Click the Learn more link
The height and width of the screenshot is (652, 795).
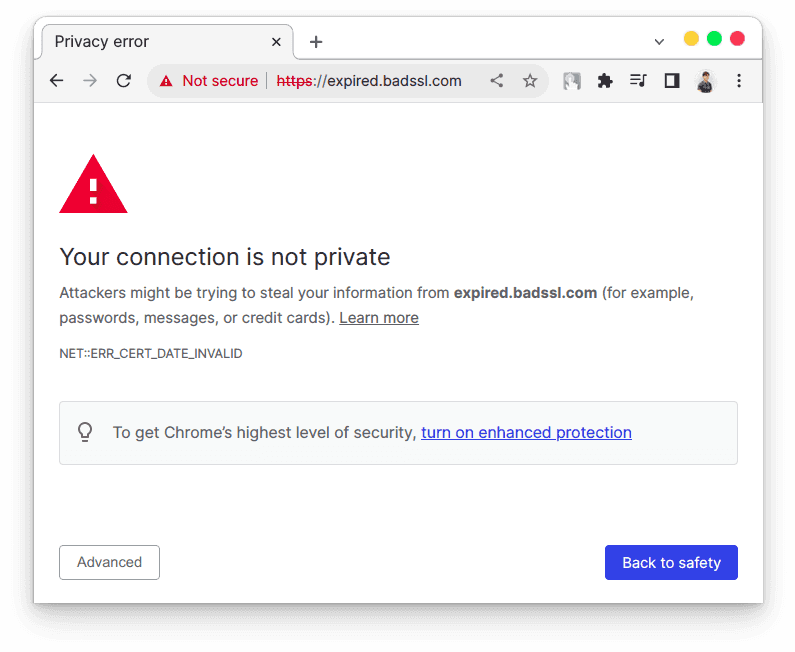[379, 318]
